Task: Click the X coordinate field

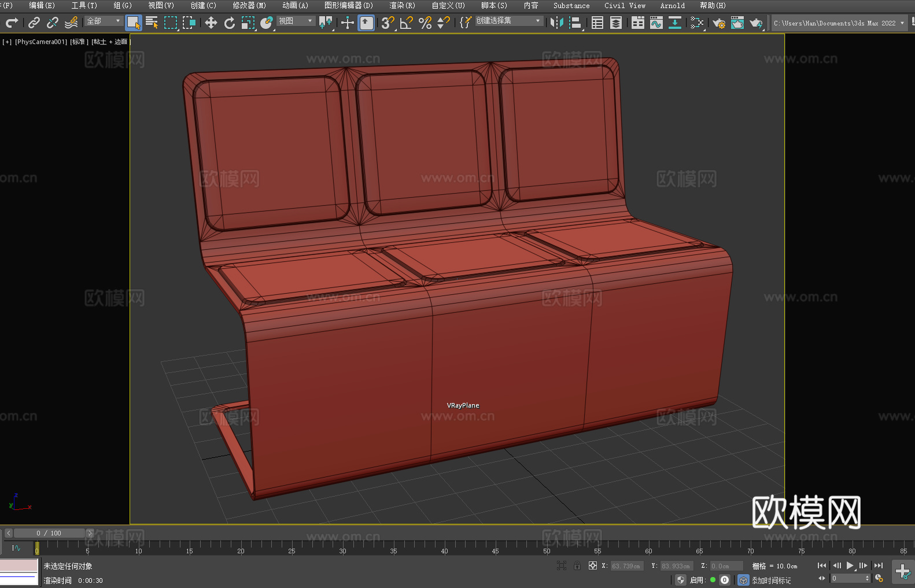Action: 627,566
